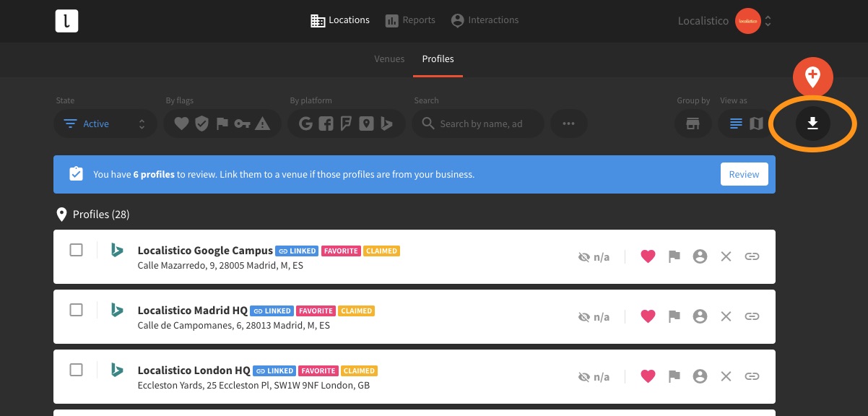This screenshot has height=416, width=868.
Task: Click the download export button
Action: tap(813, 124)
